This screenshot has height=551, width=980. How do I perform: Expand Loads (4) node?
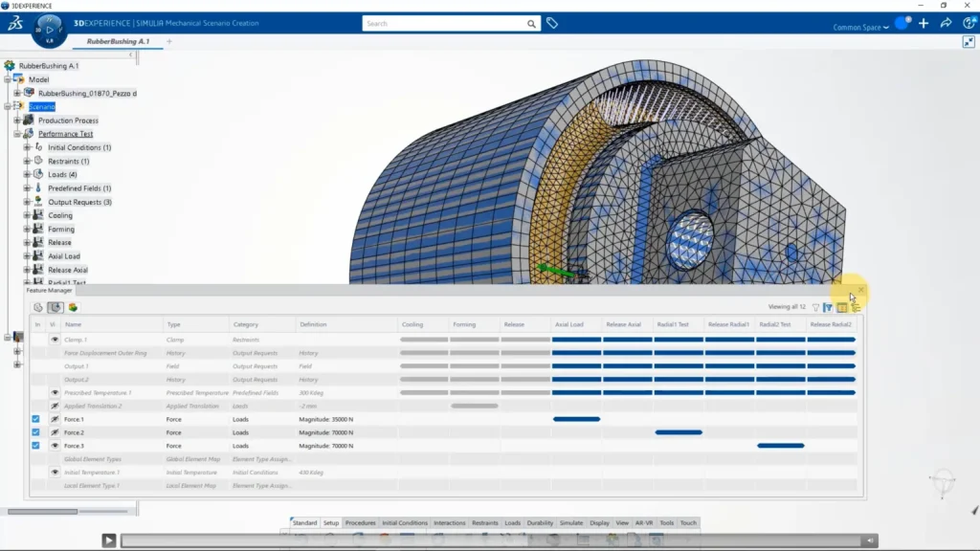tap(27, 174)
